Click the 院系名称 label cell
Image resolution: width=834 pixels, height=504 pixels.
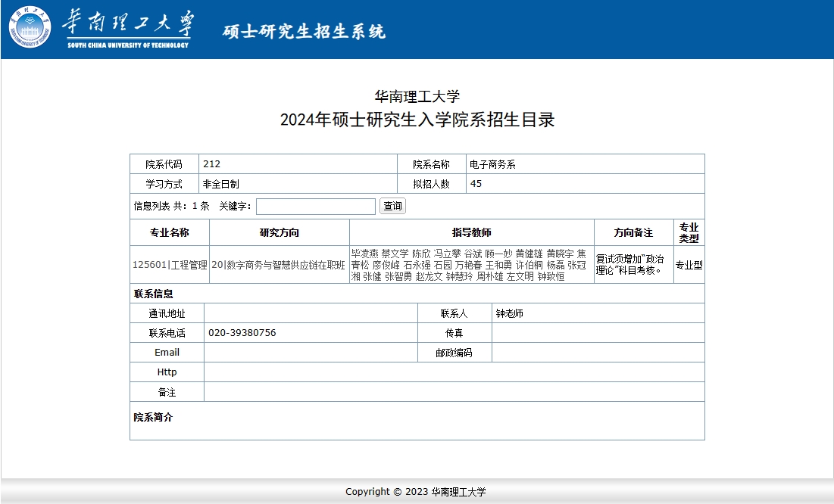[431, 164]
